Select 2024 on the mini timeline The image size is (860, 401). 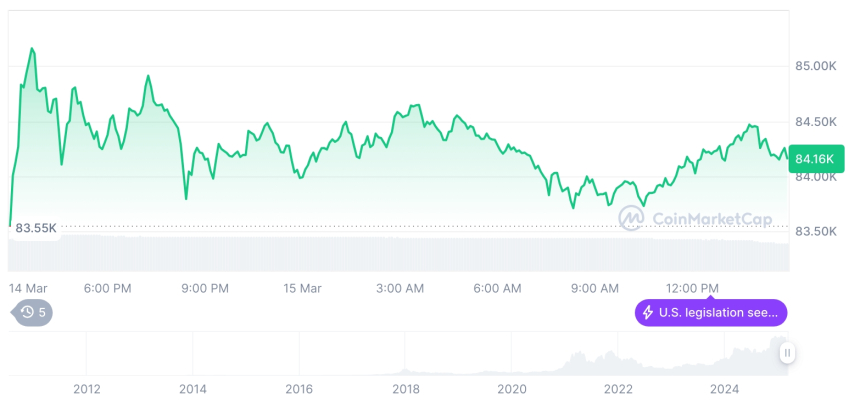coord(725,389)
